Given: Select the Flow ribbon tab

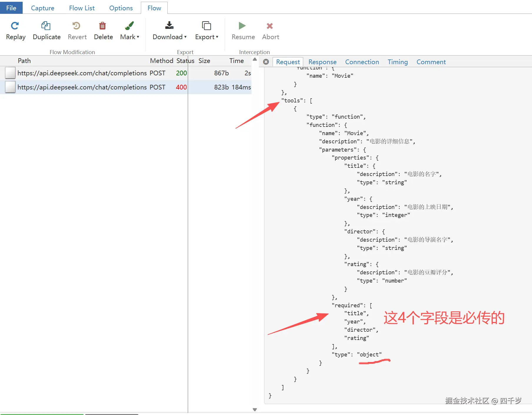Looking at the screenshot, I should tap(154, 8).
